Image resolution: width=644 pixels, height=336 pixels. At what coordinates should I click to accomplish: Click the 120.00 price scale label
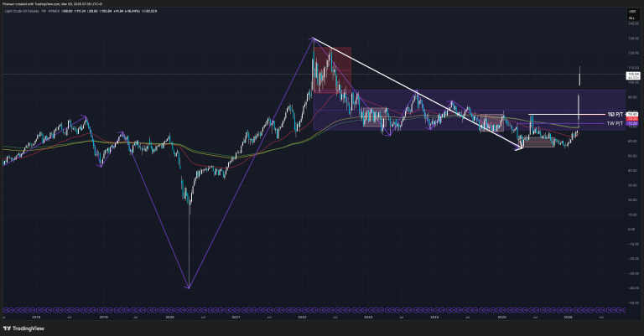point(633,53)
